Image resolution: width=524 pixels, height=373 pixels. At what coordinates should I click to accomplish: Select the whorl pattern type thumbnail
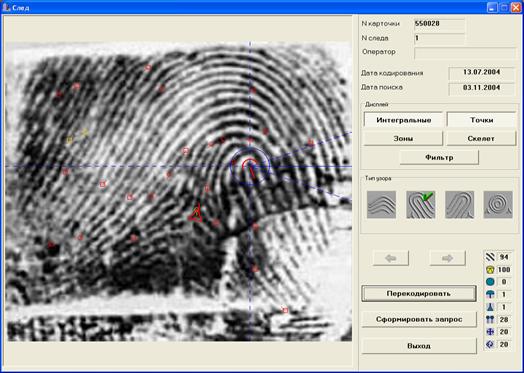(498, 205)
